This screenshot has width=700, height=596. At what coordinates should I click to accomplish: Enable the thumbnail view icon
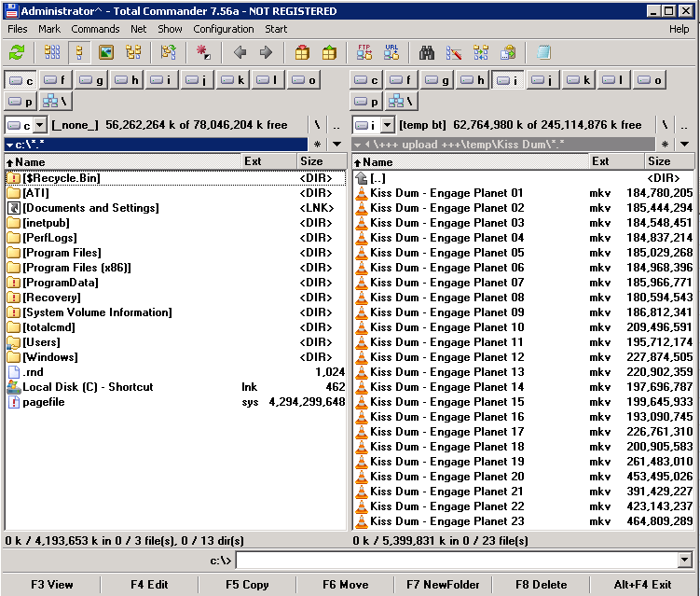click(106, 52)
